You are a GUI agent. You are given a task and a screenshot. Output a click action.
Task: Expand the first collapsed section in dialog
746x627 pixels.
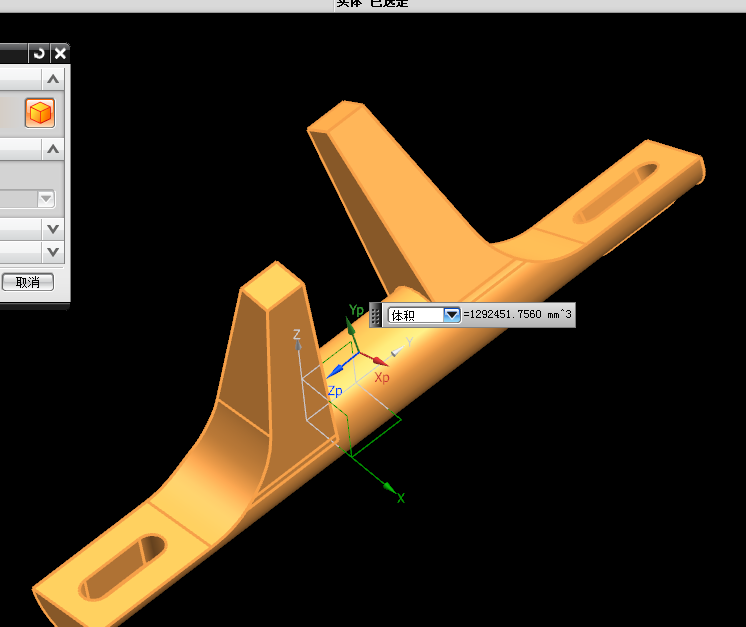pyautogui.click(x=53, y=229)
